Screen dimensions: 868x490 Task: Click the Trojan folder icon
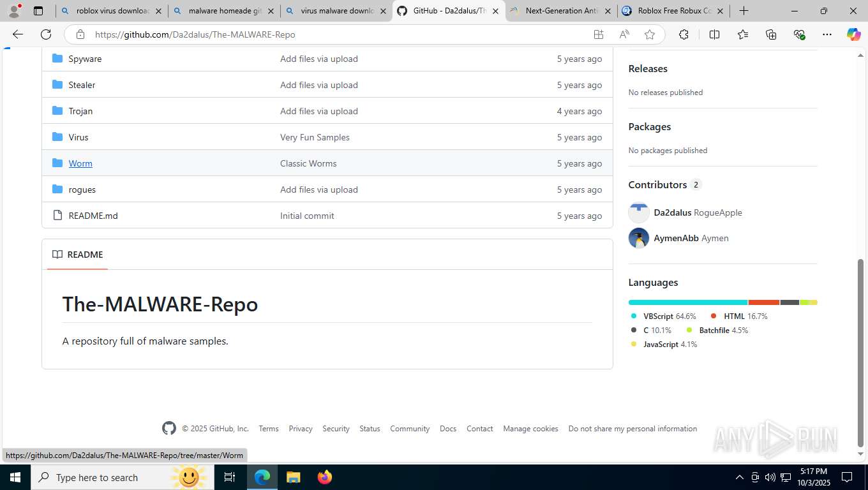[57, 111]
